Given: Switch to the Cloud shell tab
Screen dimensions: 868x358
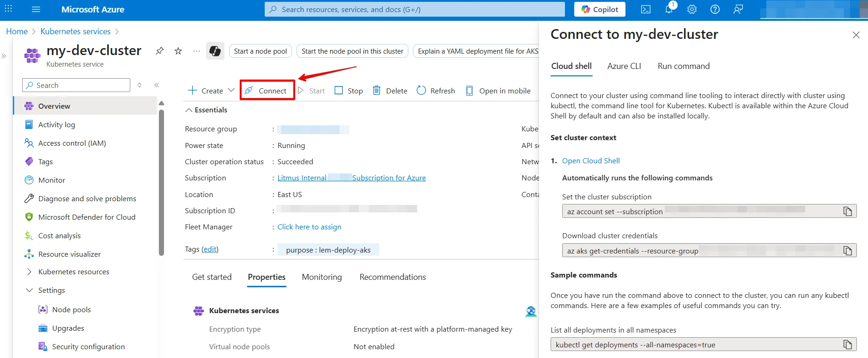Looking at the screenshot, I should (571, 66).
